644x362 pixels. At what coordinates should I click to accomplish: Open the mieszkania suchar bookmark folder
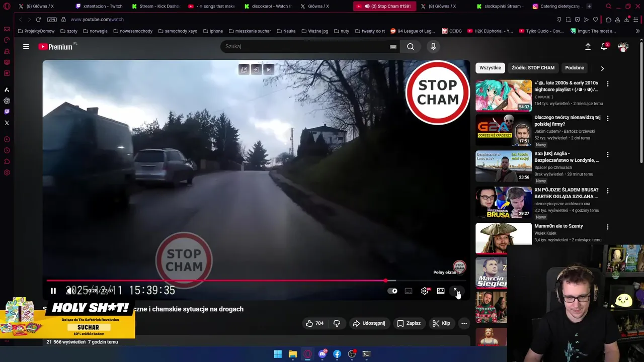(x=250, y=31)
